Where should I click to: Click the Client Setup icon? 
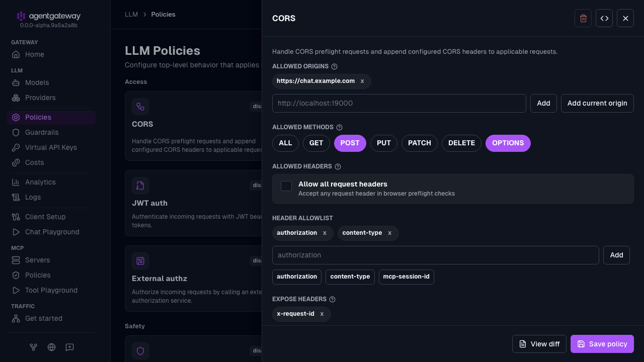coord(16,217)
